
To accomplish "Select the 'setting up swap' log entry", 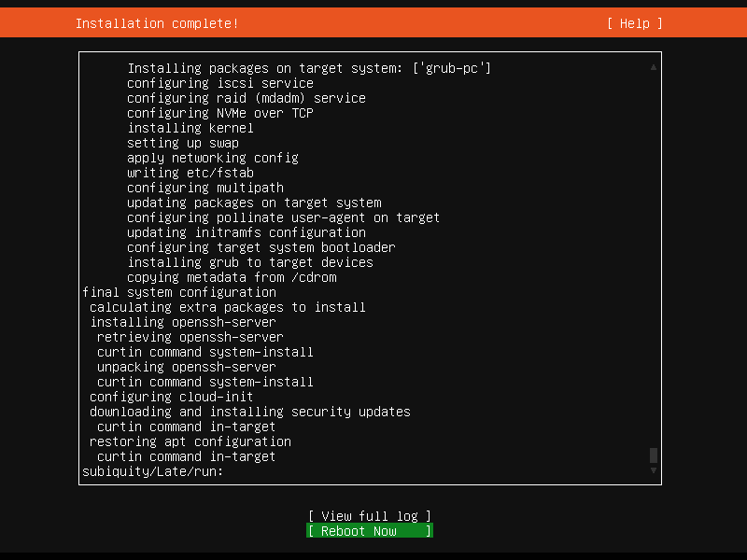I will [183, 143].
